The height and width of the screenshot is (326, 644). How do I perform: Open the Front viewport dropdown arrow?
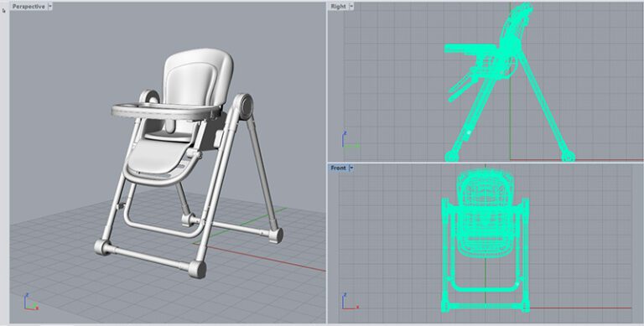[351, 168]
